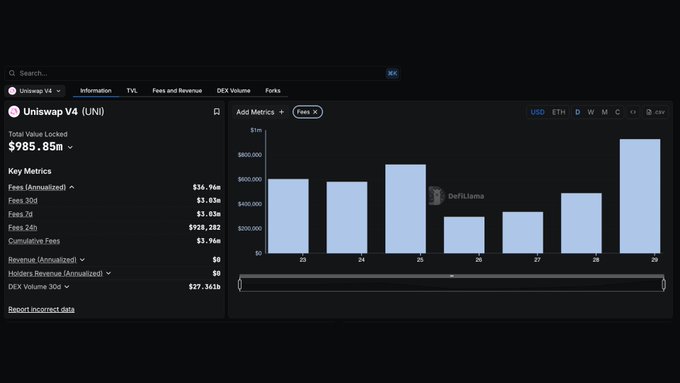Switch to the TVL tab

click(132, 91)
